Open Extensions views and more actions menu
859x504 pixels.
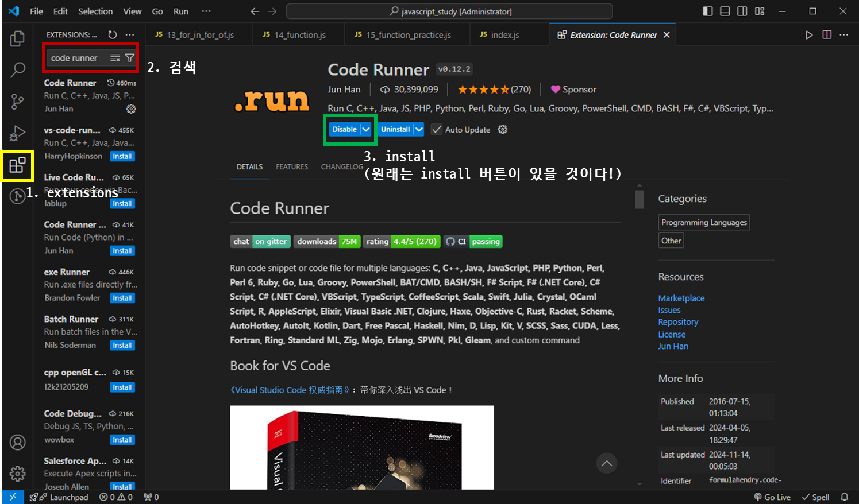click(130, 34)
